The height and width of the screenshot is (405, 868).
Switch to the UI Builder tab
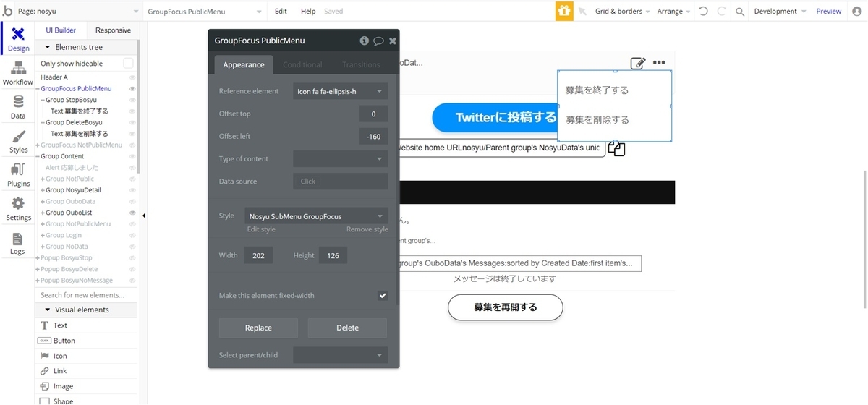click(x=61, y=30)
